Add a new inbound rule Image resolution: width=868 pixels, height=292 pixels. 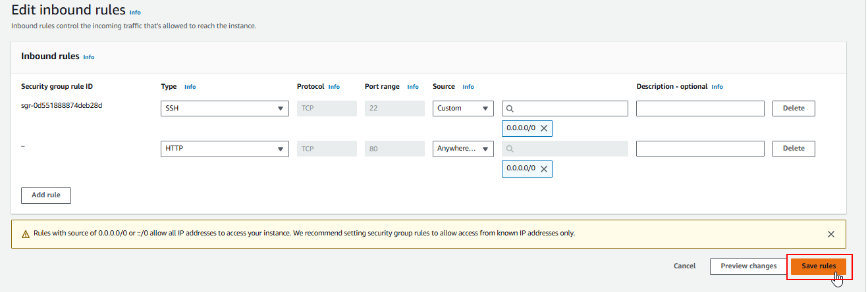46,195
